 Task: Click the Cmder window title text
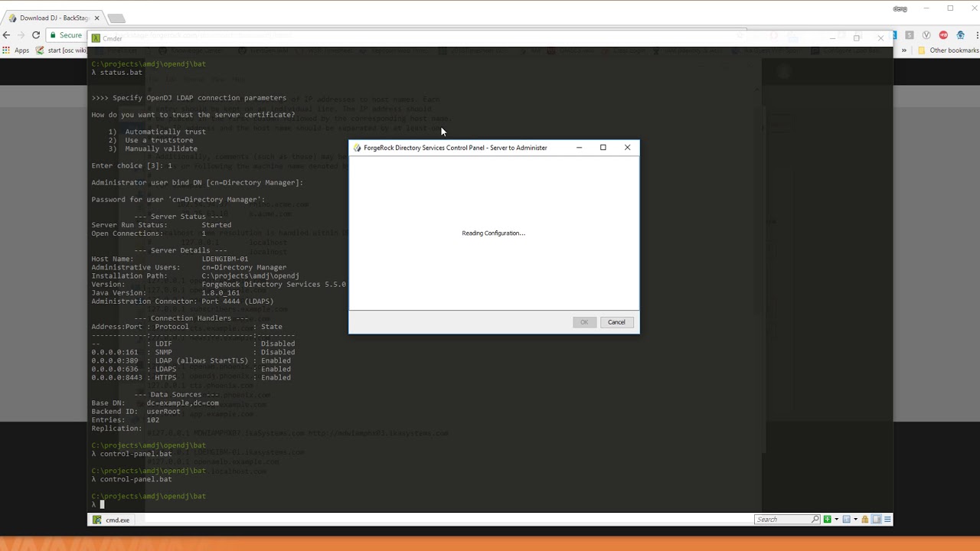coord(113,38)
